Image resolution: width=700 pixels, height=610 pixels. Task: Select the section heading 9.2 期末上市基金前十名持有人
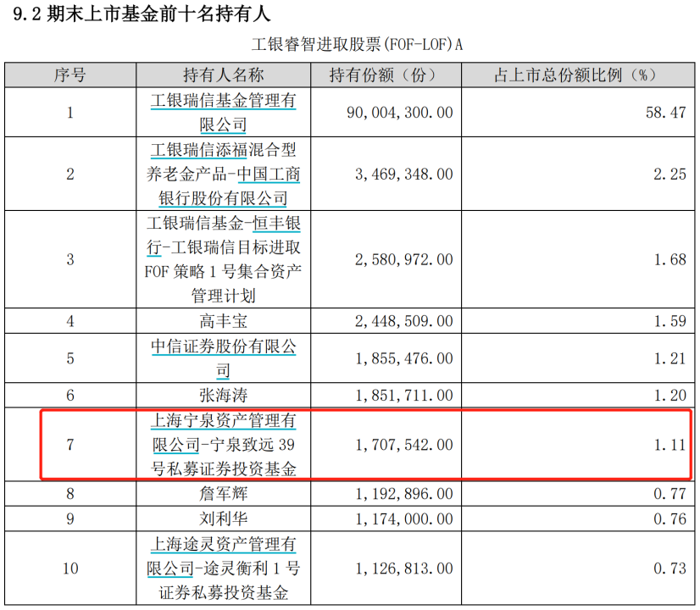(143, 14)
